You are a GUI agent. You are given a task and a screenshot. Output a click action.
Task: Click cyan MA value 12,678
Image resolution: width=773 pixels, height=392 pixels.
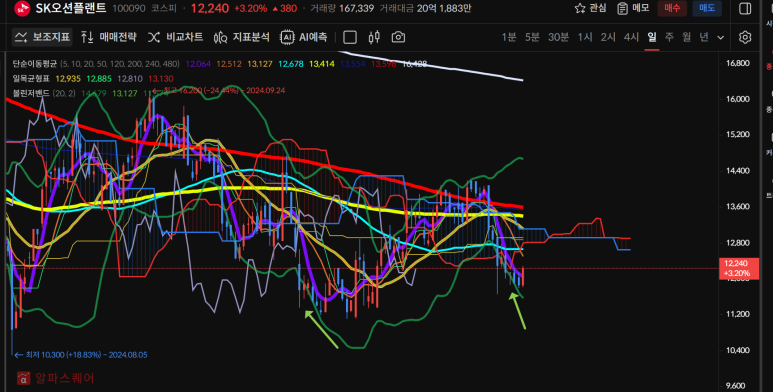click(x=290, y=64)
